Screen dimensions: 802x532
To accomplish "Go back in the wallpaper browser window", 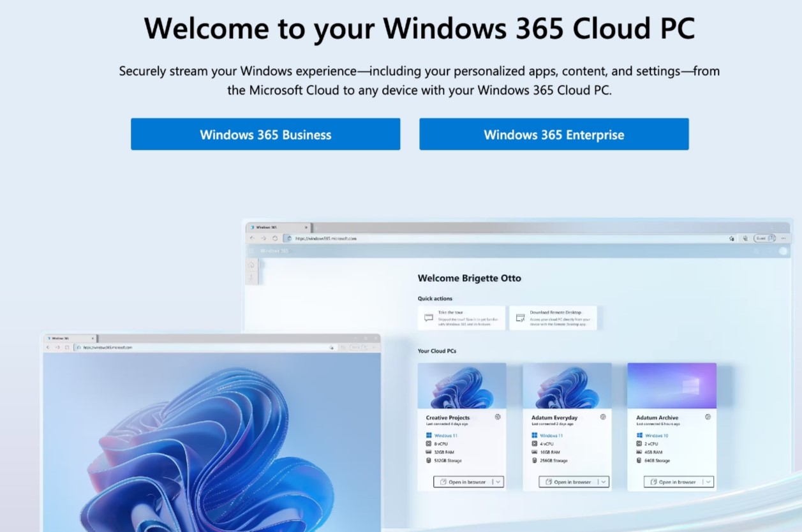I will click(x=48, y=347).
